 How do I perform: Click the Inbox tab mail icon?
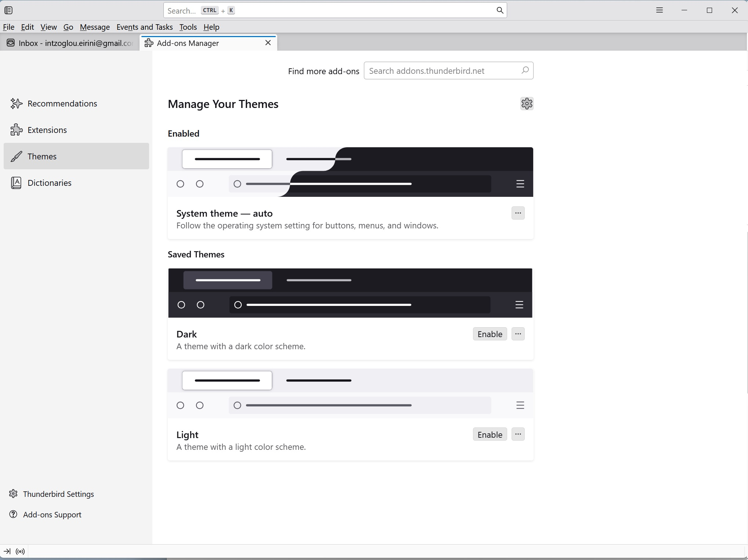click(x=11, y=43)
